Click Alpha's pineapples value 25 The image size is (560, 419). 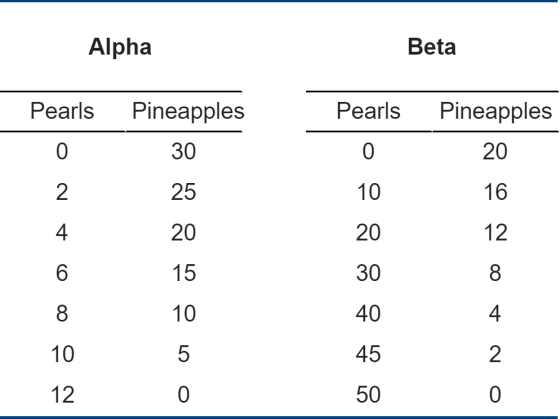pos(184,192)
